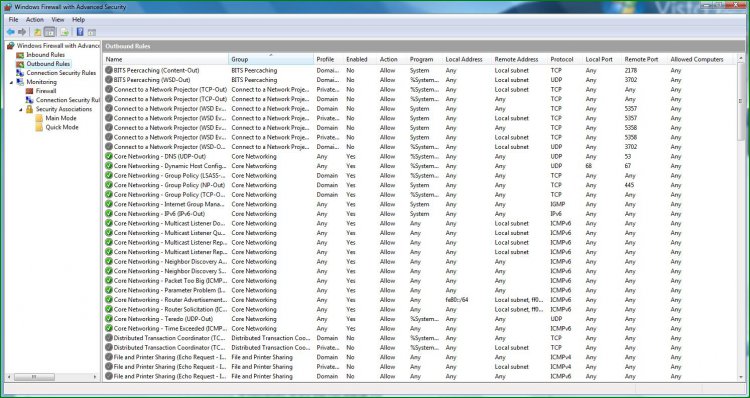Sort rules by the Action column
Image resolution: width=750 pixels, height=398 pixels.
[392, 59]
